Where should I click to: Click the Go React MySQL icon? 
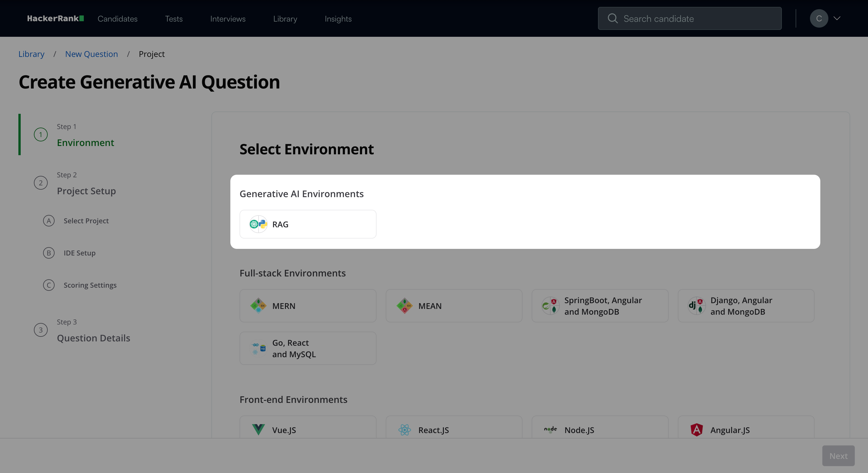(x=259, y=348)
